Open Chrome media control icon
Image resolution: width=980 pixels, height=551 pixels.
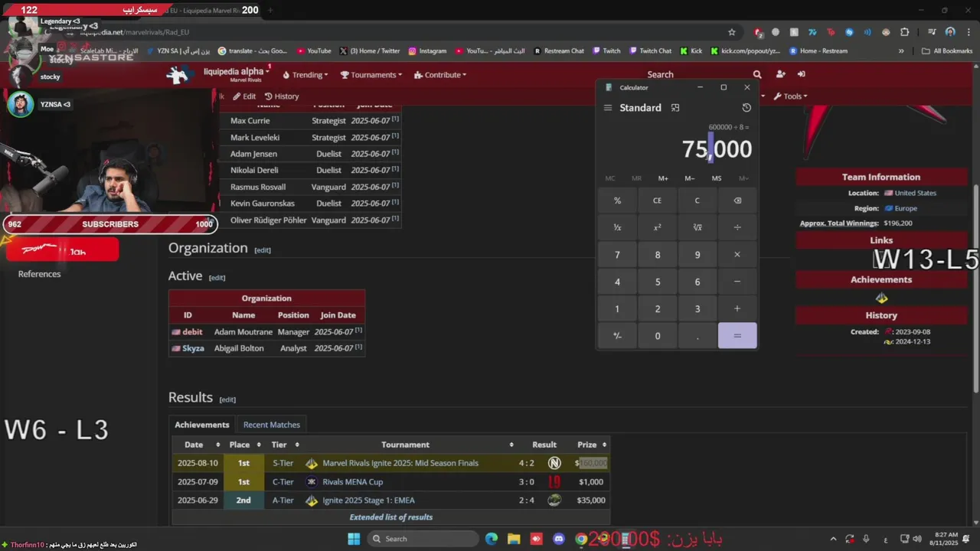pyautogui.click(x=932, y=32)
